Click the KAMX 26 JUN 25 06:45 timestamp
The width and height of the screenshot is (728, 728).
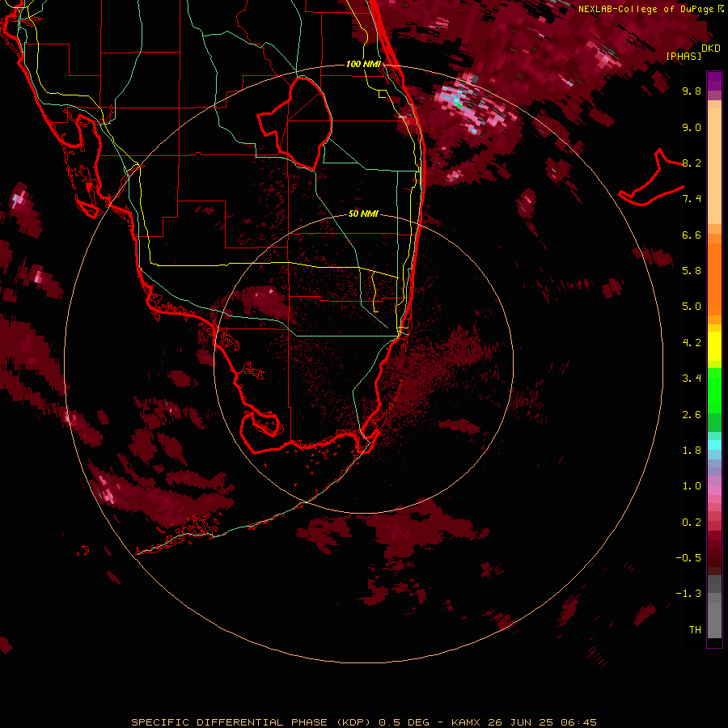coord(523,722)
